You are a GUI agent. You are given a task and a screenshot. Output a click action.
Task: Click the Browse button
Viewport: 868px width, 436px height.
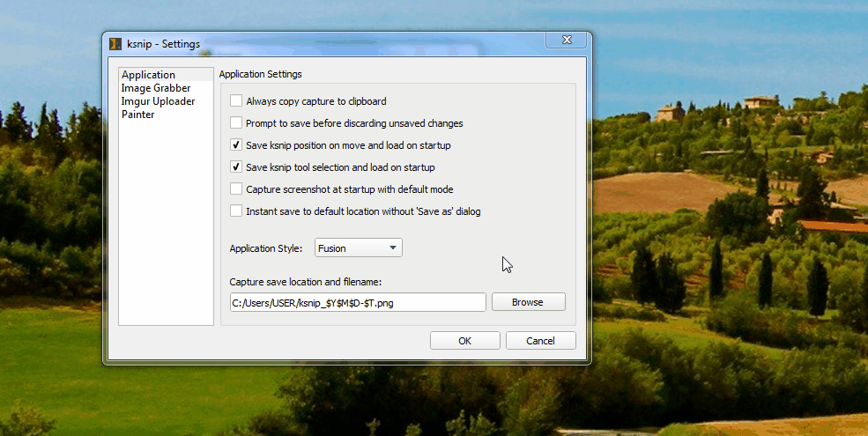click(x=528, y=302)
